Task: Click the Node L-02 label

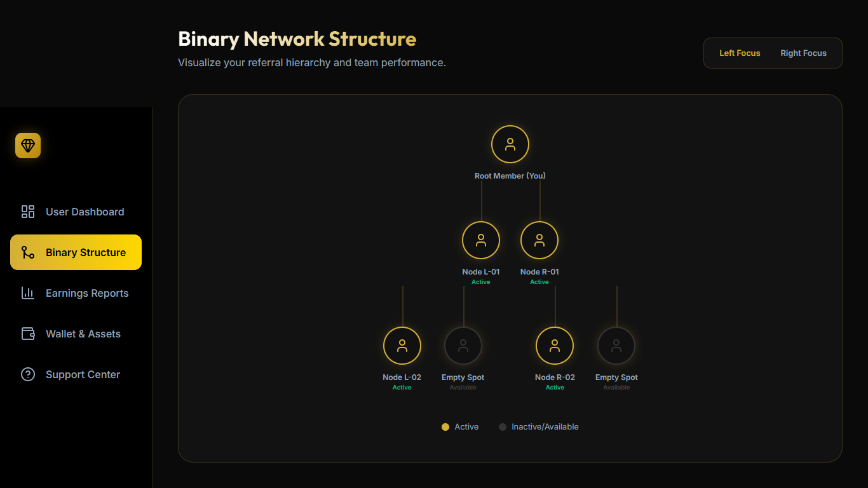Action: click(x=402, y=377)
